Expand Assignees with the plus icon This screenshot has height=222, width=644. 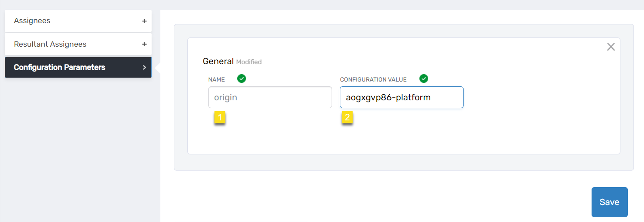(x=144, y=21)
